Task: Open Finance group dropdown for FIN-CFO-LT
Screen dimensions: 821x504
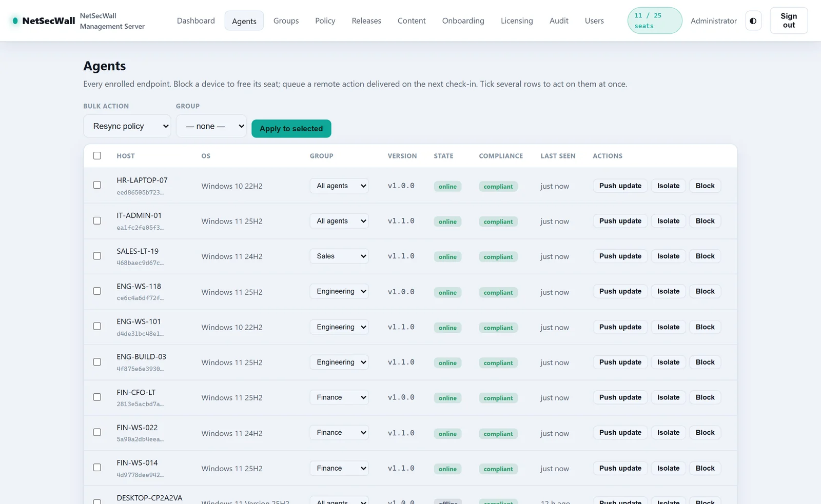Action: click(x=339, y=397)
